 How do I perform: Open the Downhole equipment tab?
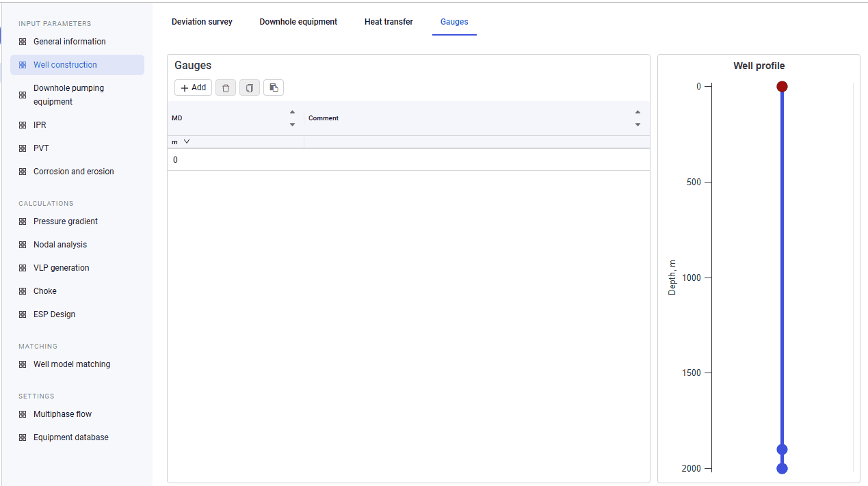pyautogui.click(x=298, y=22)
